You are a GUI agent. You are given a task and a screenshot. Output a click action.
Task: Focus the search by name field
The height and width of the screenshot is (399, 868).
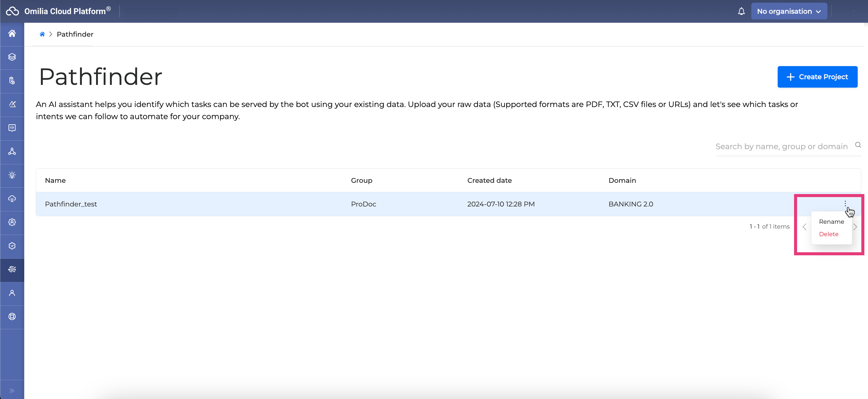782,146
